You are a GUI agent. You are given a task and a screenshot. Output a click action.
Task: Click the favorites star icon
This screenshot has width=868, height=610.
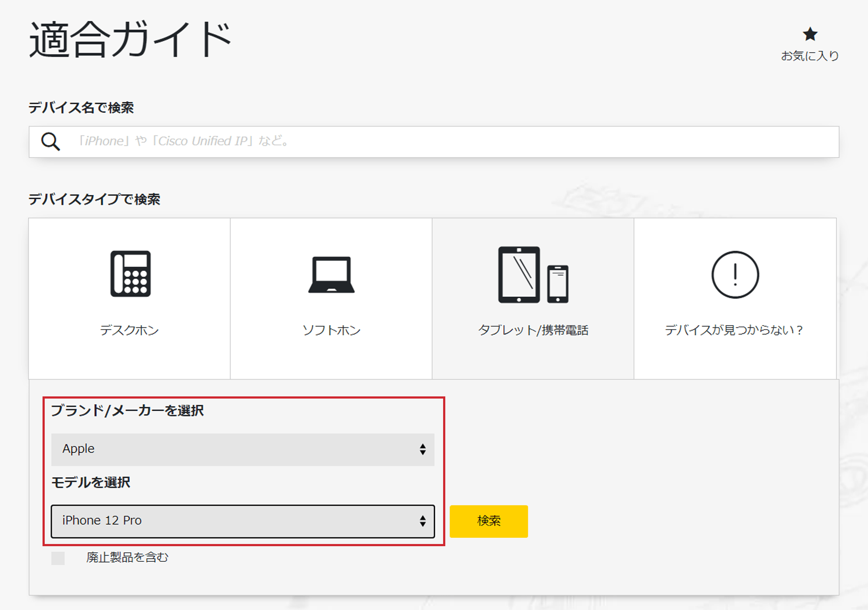[810, 34]
